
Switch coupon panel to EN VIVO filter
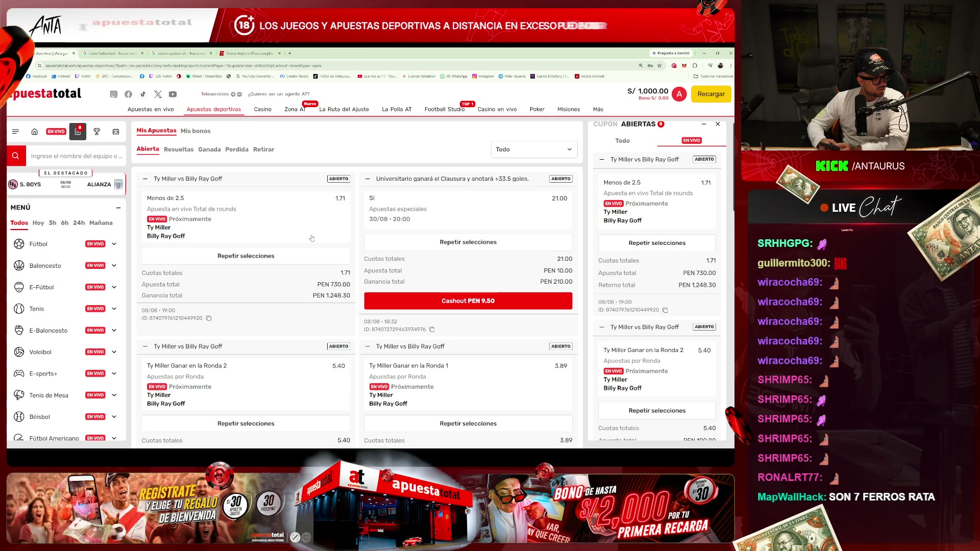(x=692, y=141)
